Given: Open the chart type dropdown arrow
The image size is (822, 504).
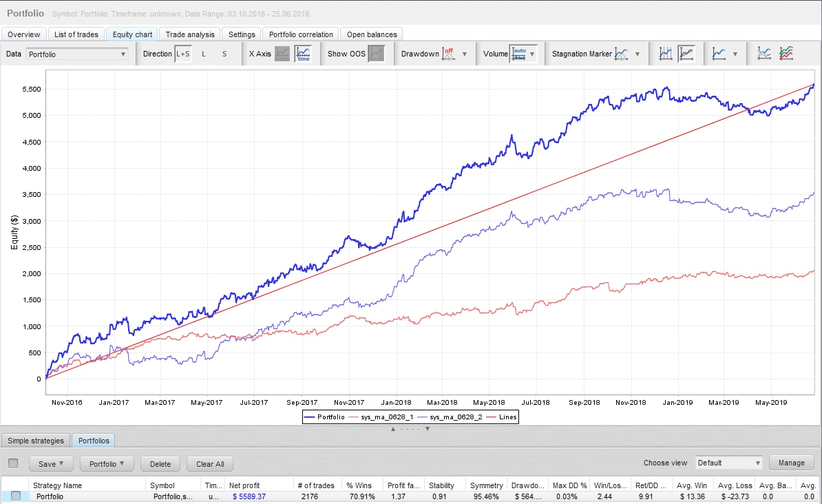Looking at the screenshot, I should (735, 54).
